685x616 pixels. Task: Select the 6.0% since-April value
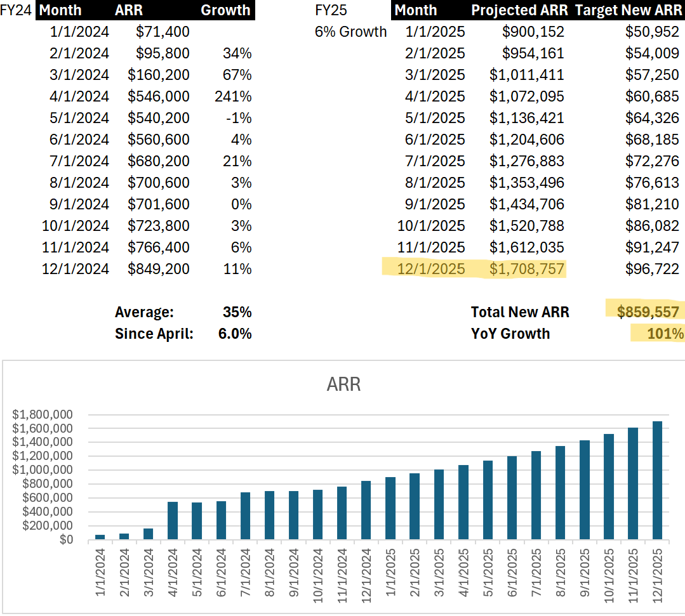pyautogui.click(x=235, y=334)
